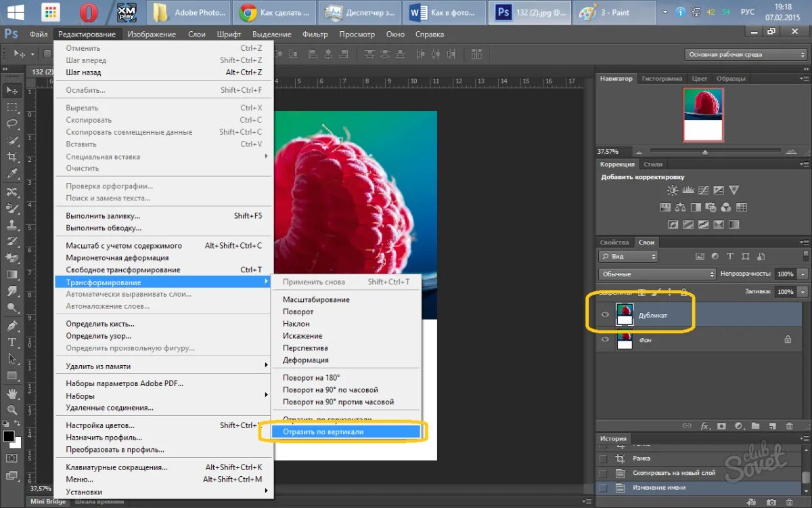Image resolution: width=812 pixels, height=508 pixels.
Task: Filter layers by type layers (T icon)
Action: click(730, 256)
